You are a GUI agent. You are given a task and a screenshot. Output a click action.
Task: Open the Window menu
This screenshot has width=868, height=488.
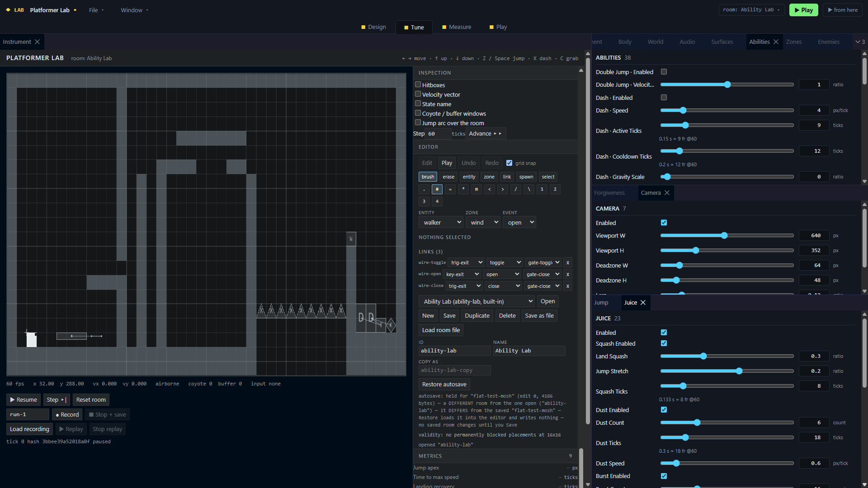[x=134, y=10]
